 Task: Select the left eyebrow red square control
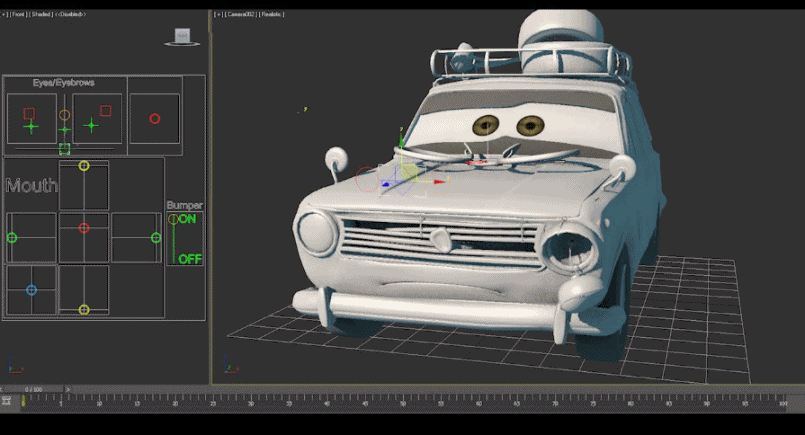[29, 113]
